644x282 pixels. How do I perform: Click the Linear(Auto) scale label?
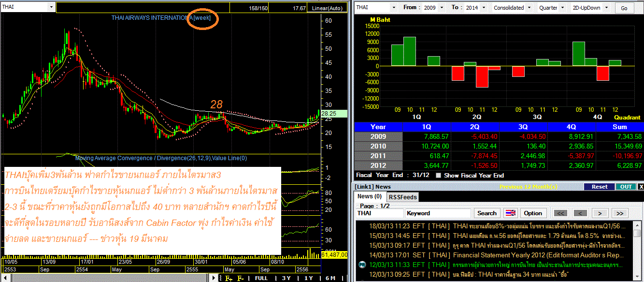coord(327,8)
